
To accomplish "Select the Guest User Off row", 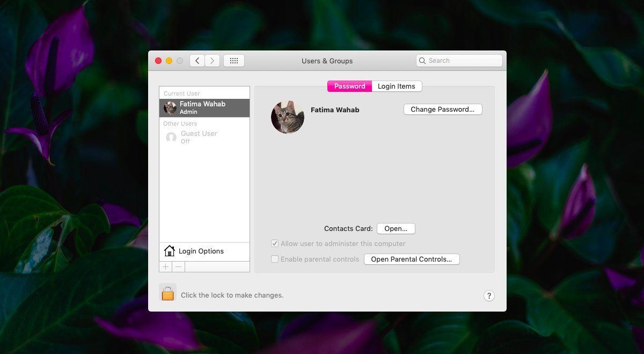I will [204, 138].
